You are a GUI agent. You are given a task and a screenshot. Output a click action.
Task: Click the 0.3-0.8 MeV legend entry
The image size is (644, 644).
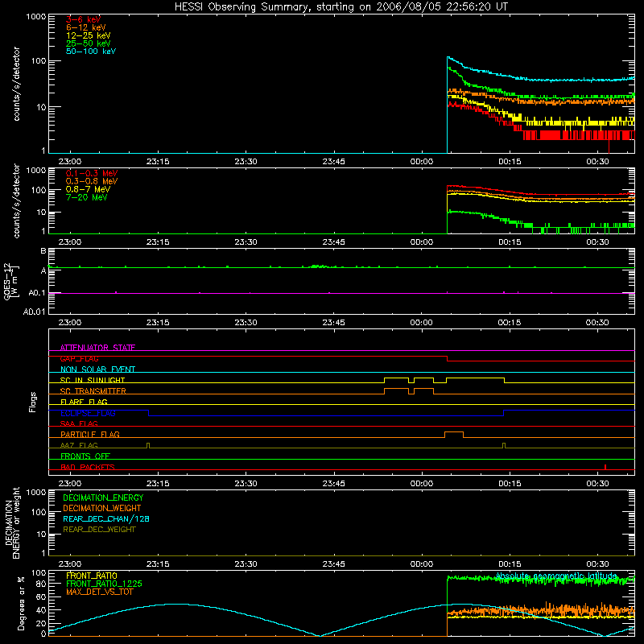[x=92, y=181]
